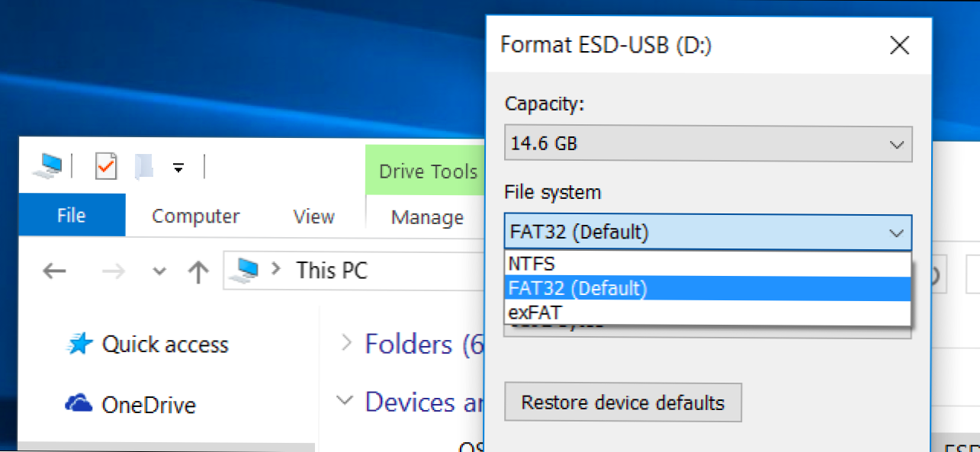The width and height of the screenshot is (980, 452).
Task: Collapse the File system FAT32 combo box
Action: (x=896, y=233)
